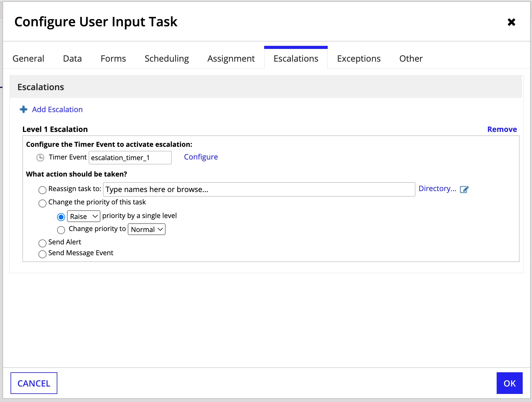Click the What action should be taken text
The width and height of the screenshot is (532, 402).
click(x=77, y=174)
